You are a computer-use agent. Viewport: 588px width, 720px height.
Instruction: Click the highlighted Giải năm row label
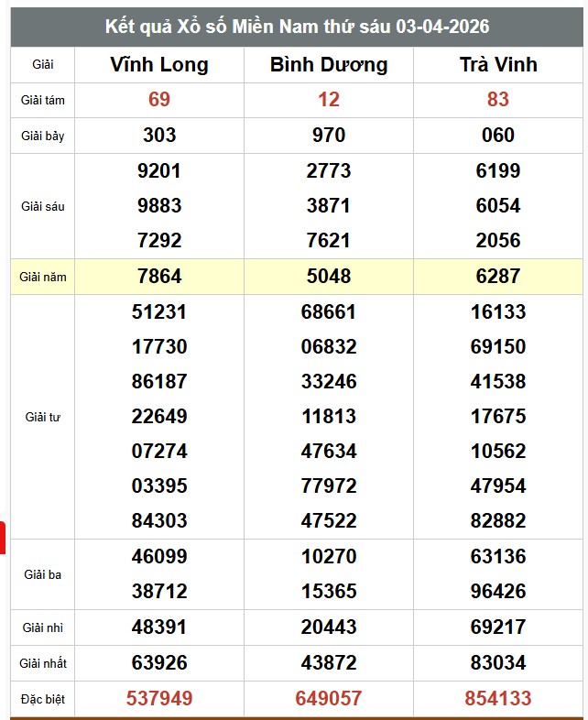point(42,277)
